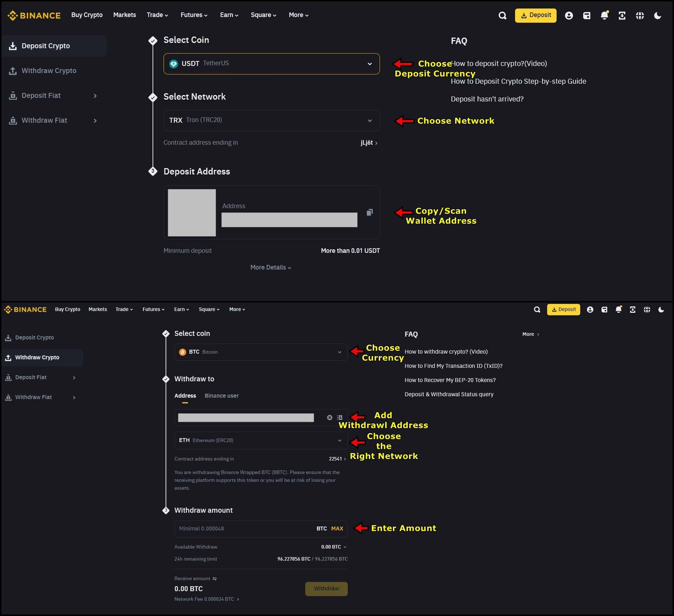Click the yellow Deposit button in bottom header

click(x=564, y=310)
